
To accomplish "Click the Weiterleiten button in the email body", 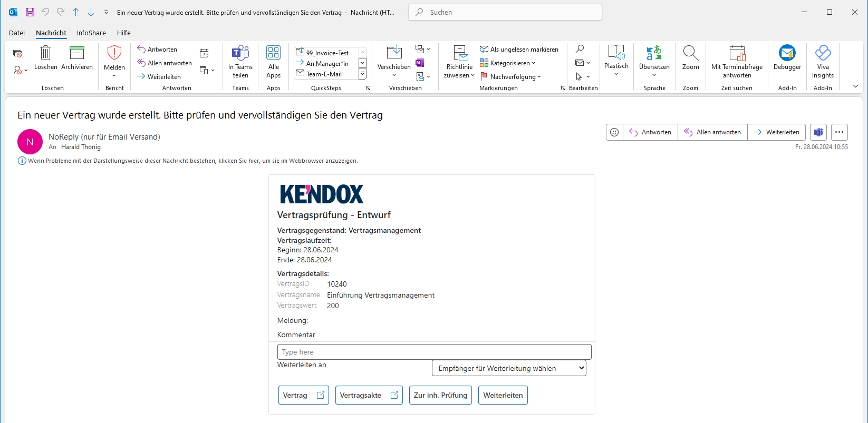I will [x=503, y=395].
